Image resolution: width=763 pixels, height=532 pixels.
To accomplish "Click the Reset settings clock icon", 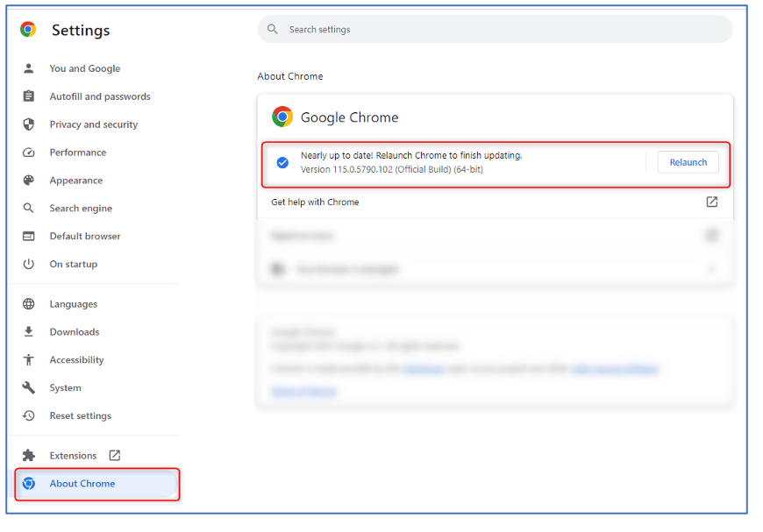I will (29, 415).
